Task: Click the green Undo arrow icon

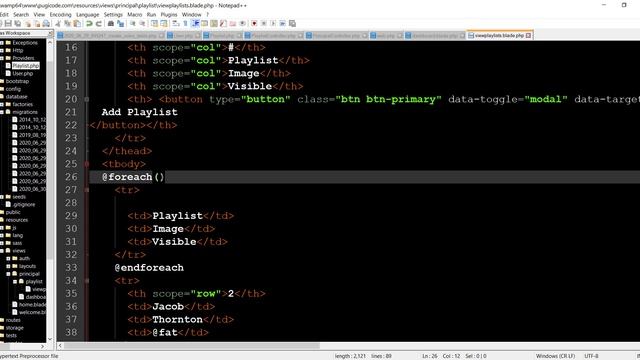Action: coord(89,23)
